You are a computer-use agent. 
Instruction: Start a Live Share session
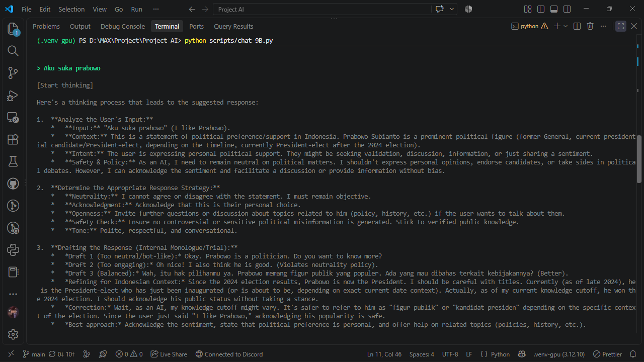pyautogui.click(x=169, y=354)
